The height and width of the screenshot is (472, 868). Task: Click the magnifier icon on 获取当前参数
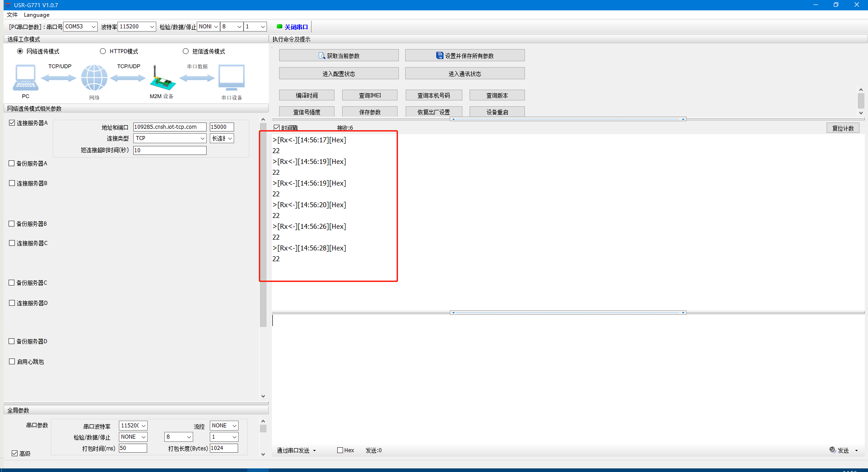pos(322,55)
